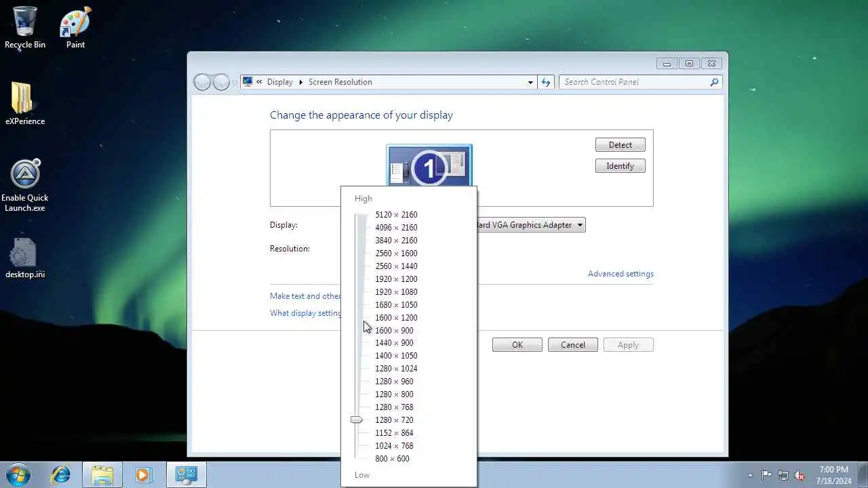This screenshot has width=868, height=488.
Task: Click the taskbar clock showing 7:00 PM
Action: tap(833, 474)
